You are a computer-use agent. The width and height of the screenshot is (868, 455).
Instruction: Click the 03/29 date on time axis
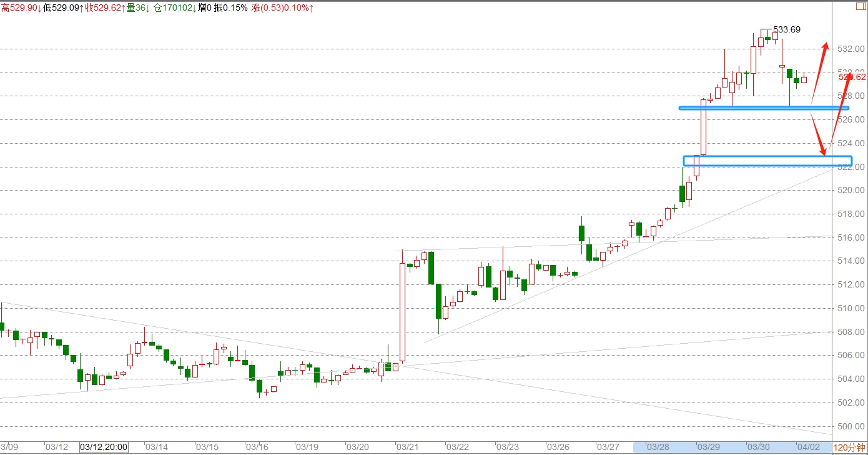click(x=708, y=447)
